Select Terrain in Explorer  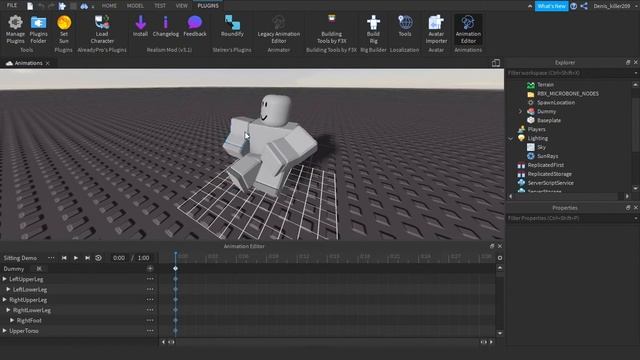pyautogui.click(x=545, y=84)
